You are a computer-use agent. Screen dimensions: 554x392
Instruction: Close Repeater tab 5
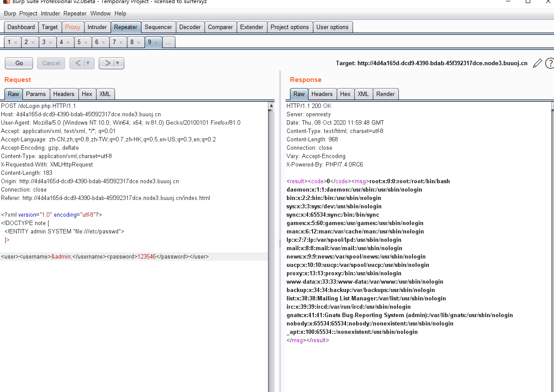click(86, 42)
